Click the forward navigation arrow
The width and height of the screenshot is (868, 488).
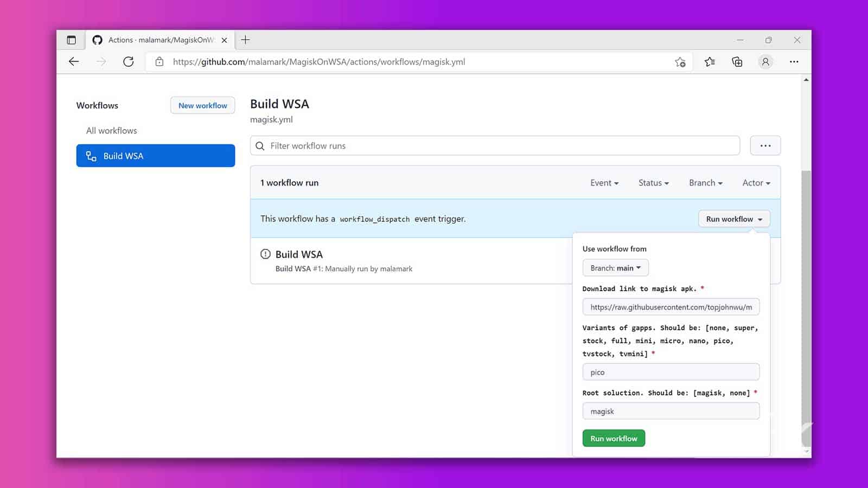[x=101, y=62]
